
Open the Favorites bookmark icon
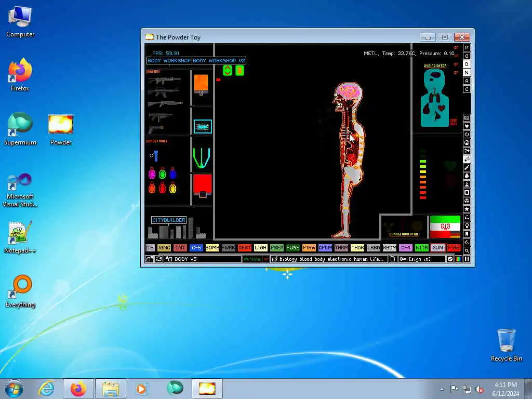click(x=467, y=234)
